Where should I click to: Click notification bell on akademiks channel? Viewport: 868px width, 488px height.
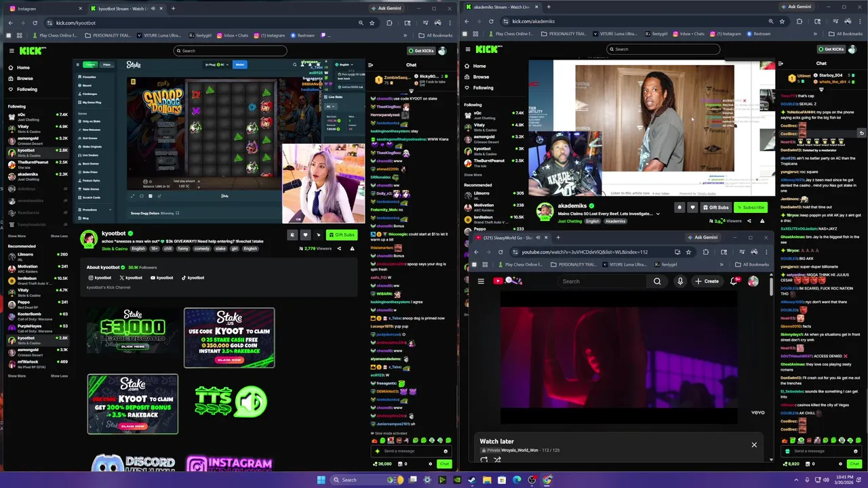pyautogui.click(x=679, y=207)
